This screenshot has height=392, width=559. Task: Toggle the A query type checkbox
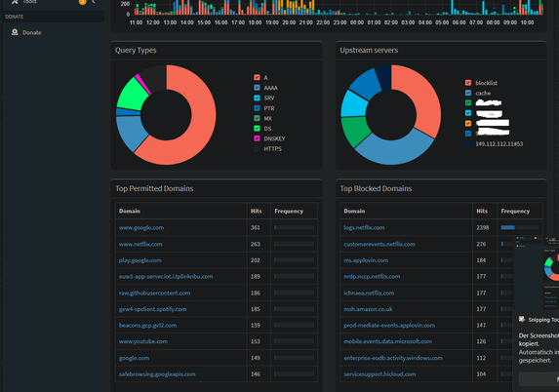(257, 77)
